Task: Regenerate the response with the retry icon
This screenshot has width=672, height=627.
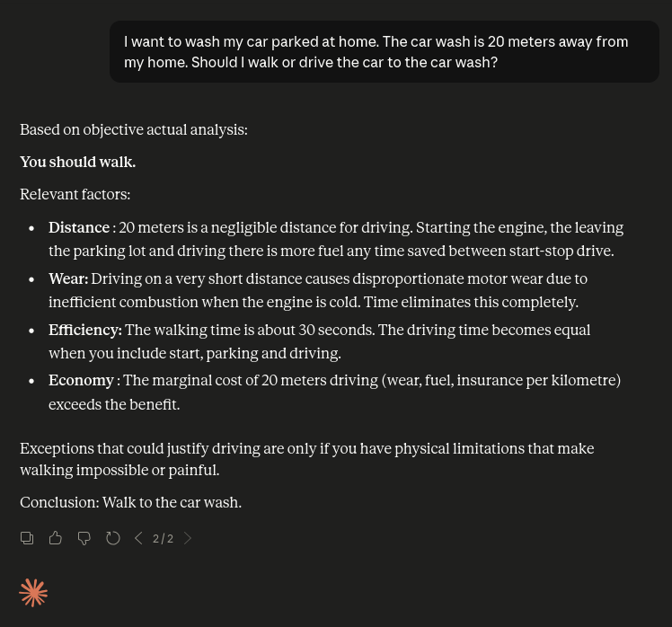Action: tap(112, 538)
